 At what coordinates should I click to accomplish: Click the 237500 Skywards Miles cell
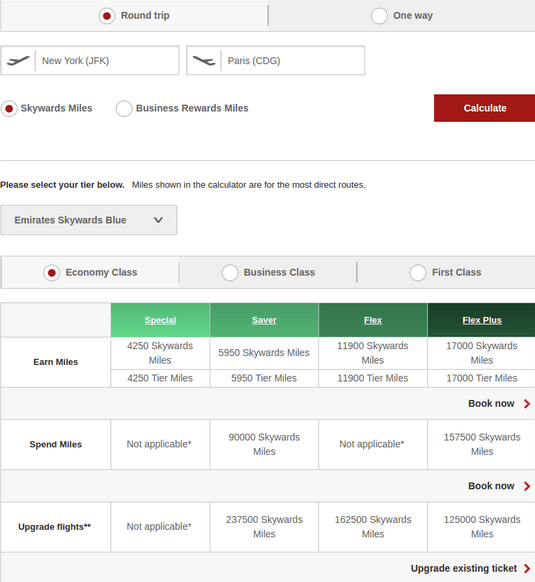click(x=264, y=527)
